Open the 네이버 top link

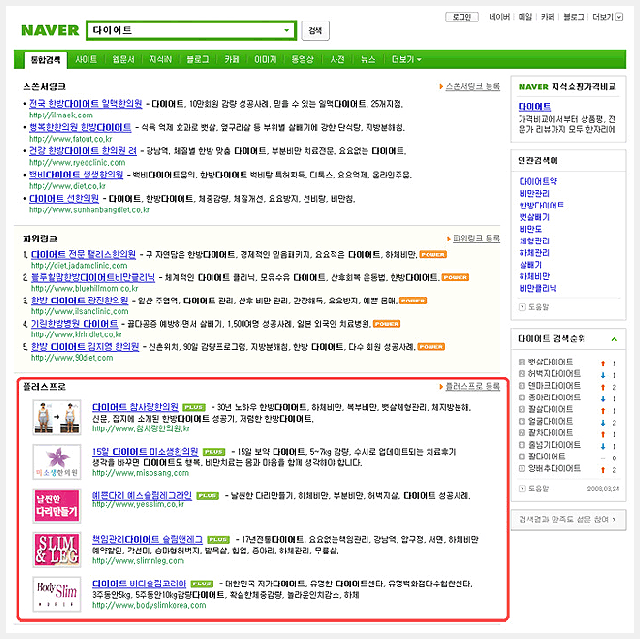tap(499, 17)
